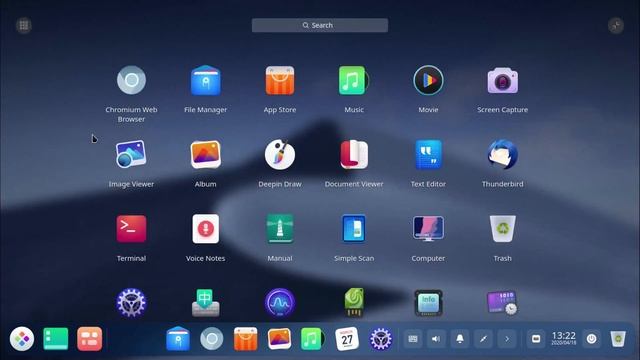Open the onscreen keyboard tray icon
640x360 pixels.
coord(413,339)
